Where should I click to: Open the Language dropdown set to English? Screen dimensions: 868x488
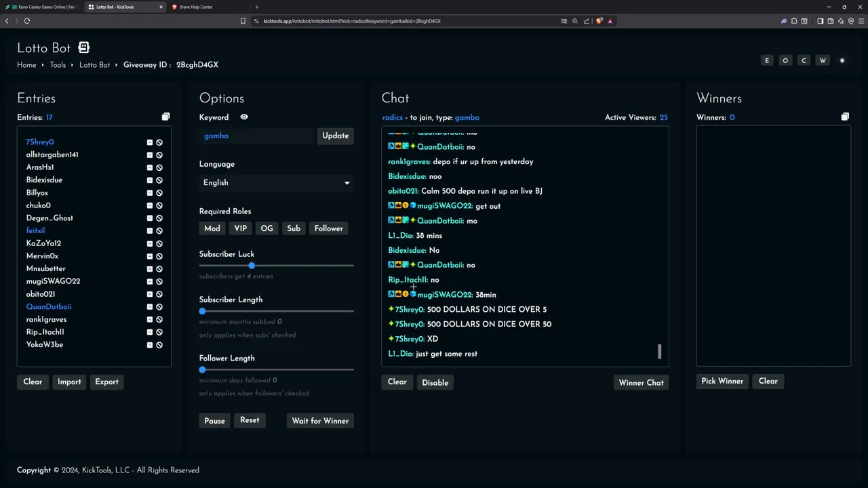tap(277, 183)
